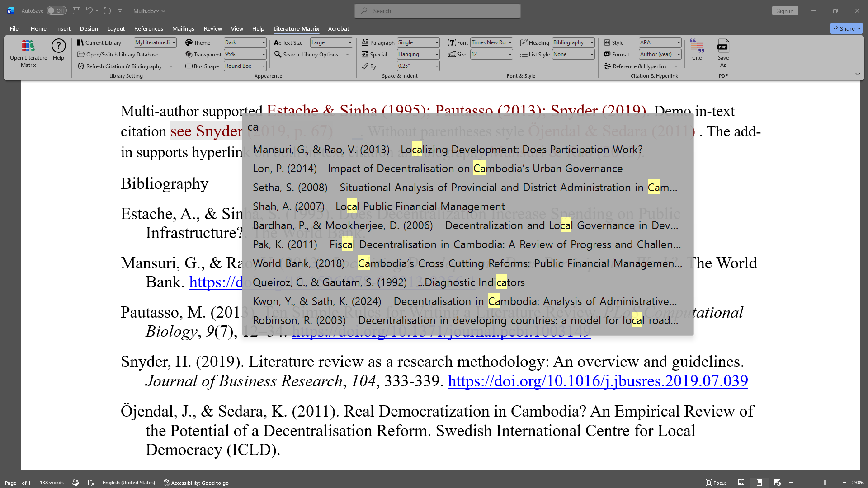Screen dimensions: 868x488
Task: Click Refresh Citation & Bibliography
Action: [x=120, y=66]
